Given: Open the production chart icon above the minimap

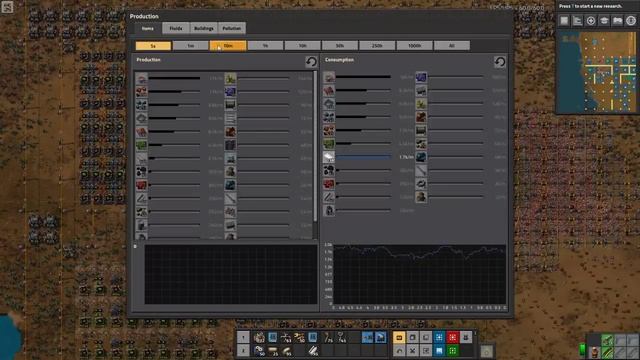Looking at the screenshot, I should coord(577,20).
